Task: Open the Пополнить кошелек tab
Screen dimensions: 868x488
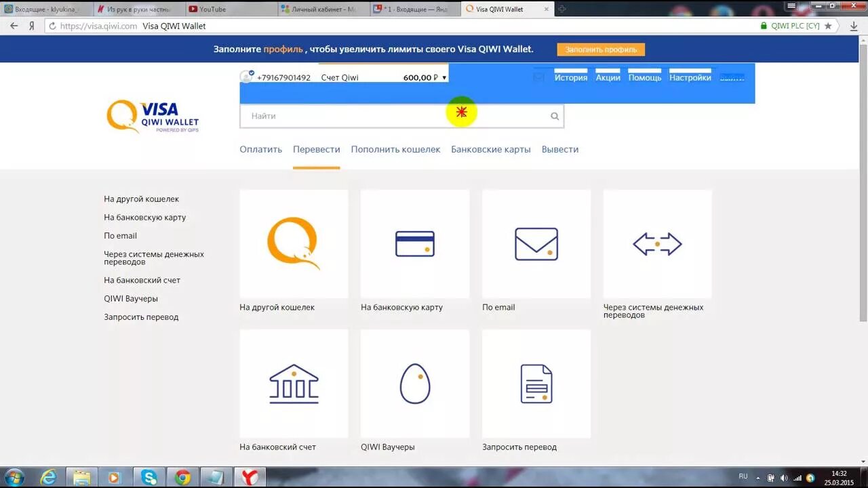Action: (x=395, y=149)
